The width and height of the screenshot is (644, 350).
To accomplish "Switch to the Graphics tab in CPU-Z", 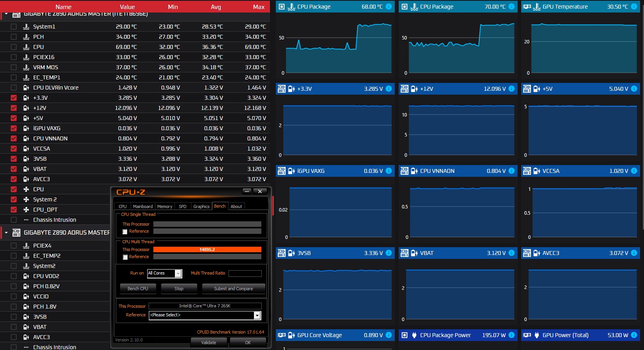I will tap(201, 206).
